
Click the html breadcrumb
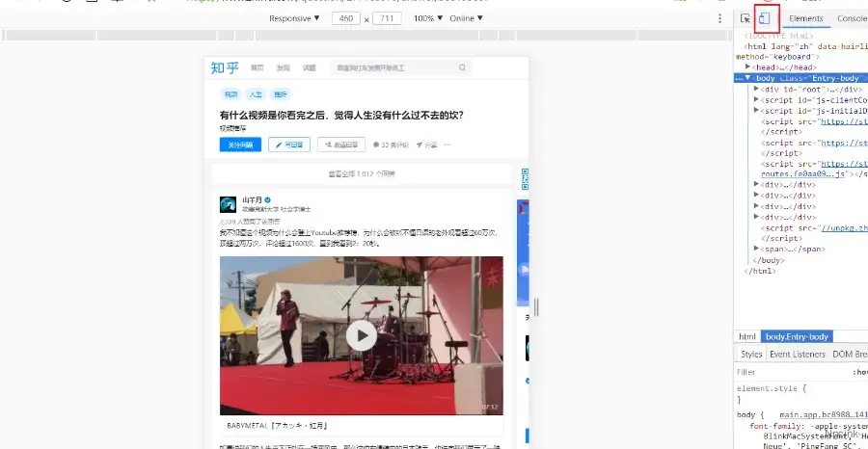point(747,336)
